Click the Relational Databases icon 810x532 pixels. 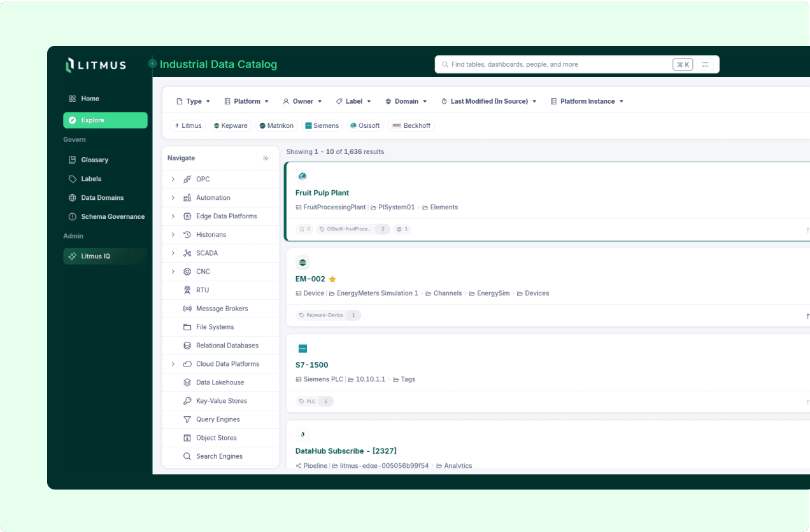[187, 346]
